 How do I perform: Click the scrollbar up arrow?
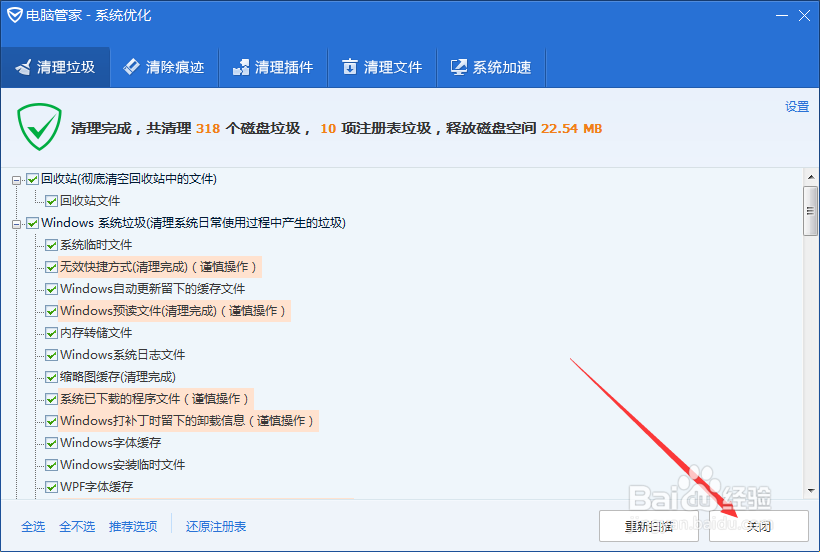pos(811,177)
